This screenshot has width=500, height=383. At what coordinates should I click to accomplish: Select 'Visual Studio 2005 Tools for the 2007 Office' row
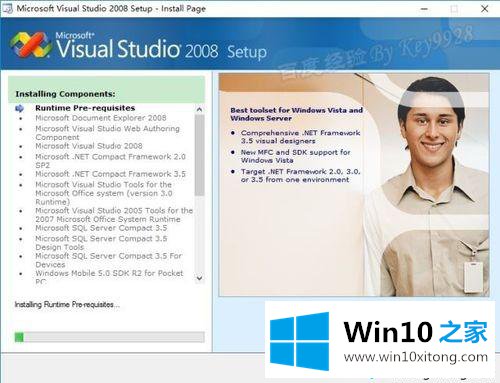(x=114, y=215)
